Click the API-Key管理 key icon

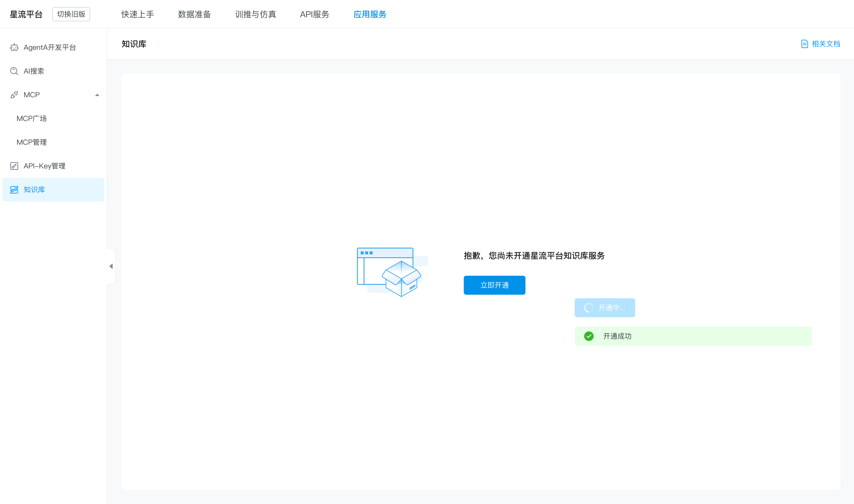point(14,166)
